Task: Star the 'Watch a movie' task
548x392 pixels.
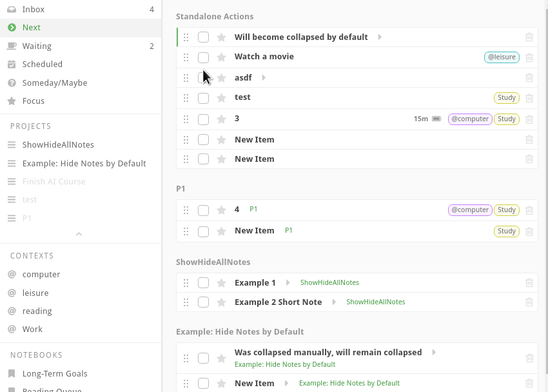Action: [221, 57]
